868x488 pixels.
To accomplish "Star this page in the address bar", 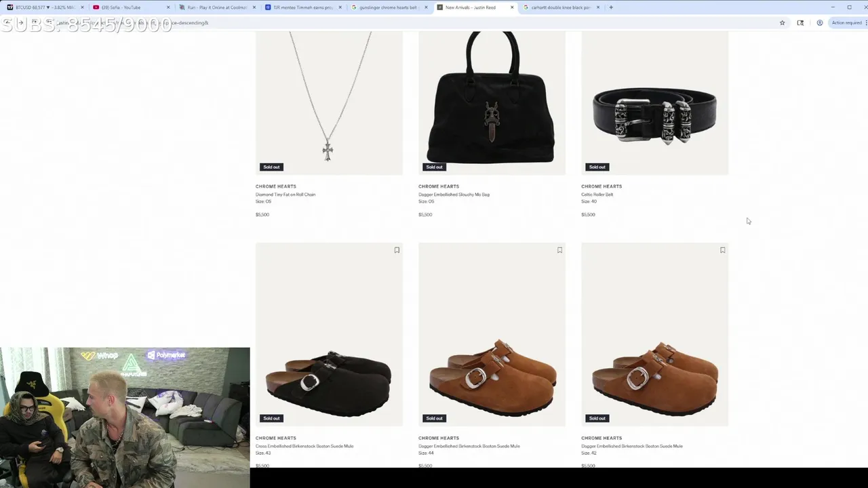I will pyautogui.click(x=782, y=22).
